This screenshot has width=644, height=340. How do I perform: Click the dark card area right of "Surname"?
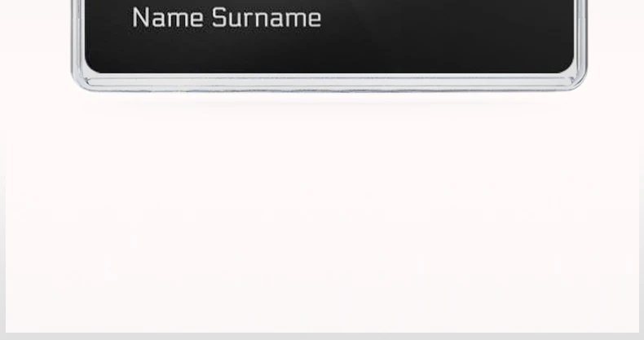pos(446,18)
